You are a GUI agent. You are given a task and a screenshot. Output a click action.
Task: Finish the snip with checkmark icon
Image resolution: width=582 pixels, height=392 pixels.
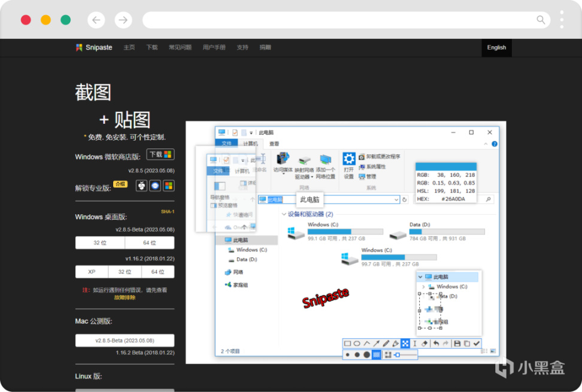(x=477, y=344)
